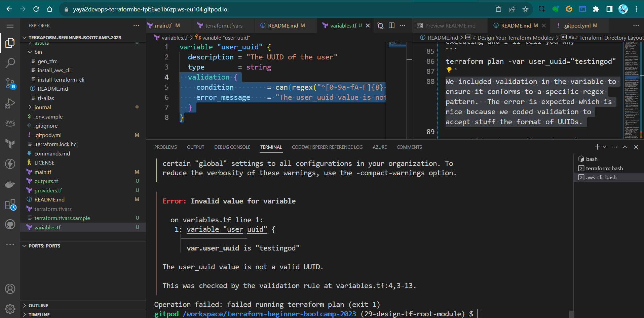Open the Chrome profile avatar

(623, 9)
